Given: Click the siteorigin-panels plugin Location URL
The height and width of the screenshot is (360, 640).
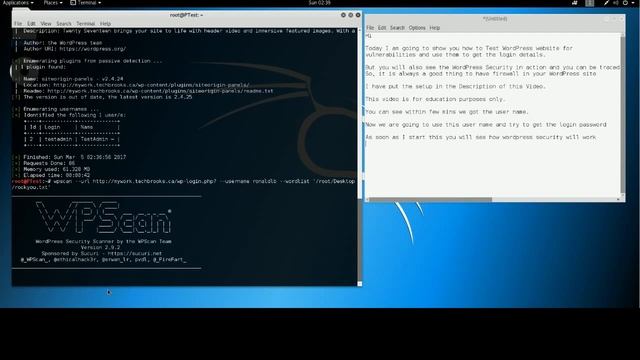Looking at the screenshot, I should pyautogui.click(x=151, y=85).
